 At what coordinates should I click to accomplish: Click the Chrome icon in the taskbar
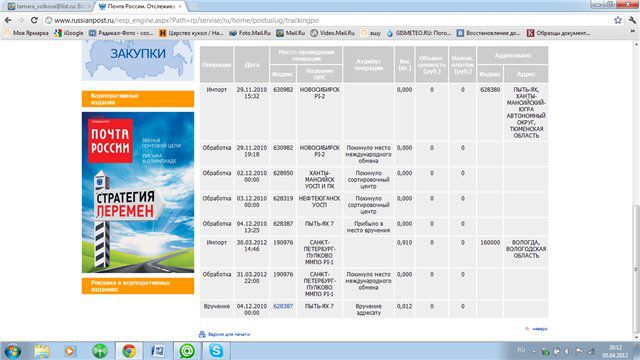pos(129,351)
